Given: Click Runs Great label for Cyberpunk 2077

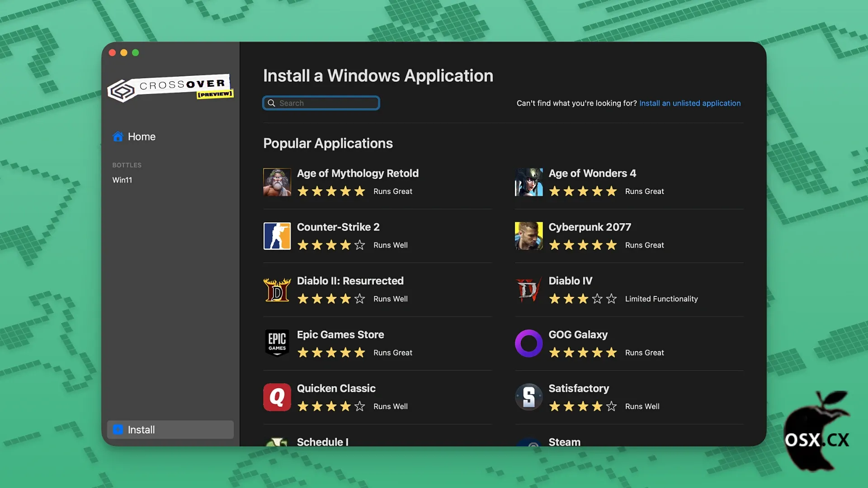Looking at the screenshot, I should [645, 245].
